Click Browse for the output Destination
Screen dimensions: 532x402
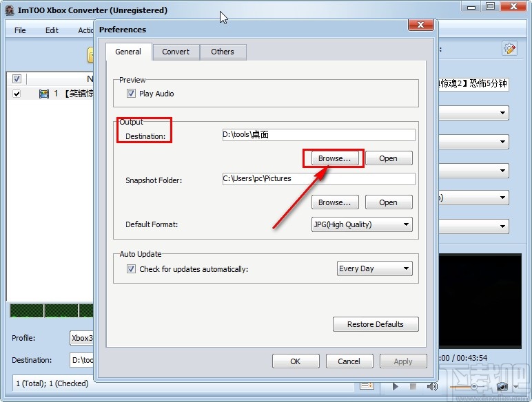point(335,158)
